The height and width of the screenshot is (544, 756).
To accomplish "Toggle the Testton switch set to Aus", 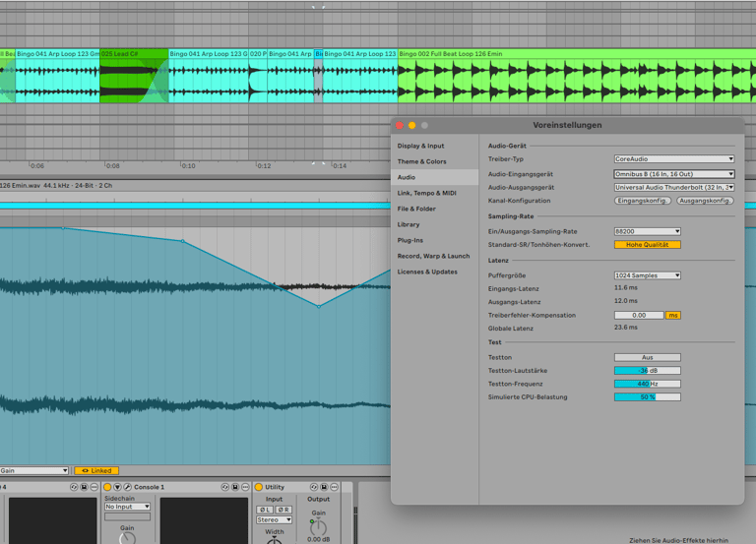I will click(x=647, y=357).
